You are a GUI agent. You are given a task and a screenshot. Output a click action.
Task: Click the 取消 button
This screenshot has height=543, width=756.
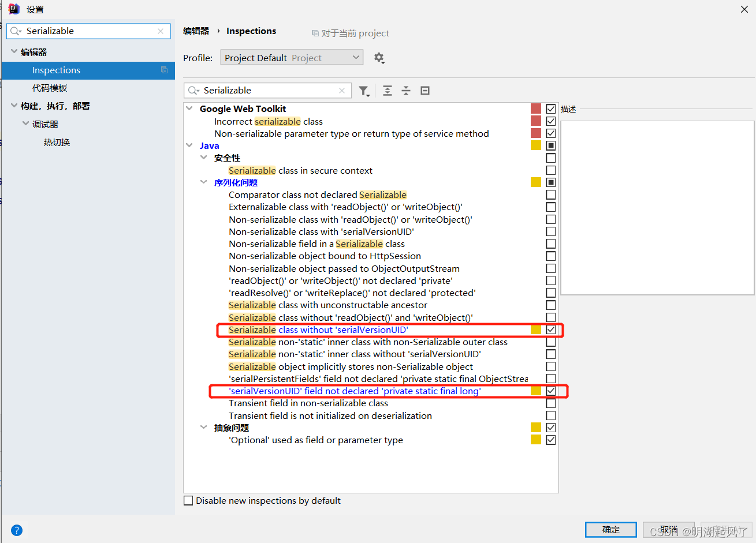coord(669,529)
